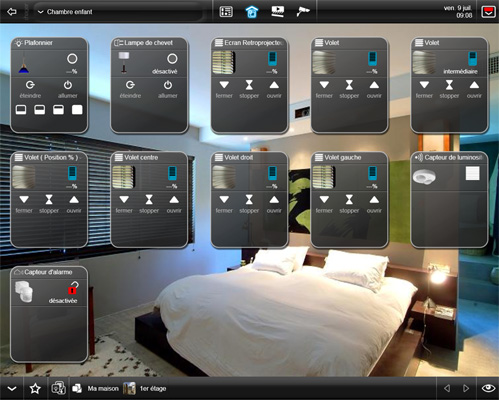This screenshot has width=499, height=400.
Task: Set Plafonnier to full brightness preset
Action: (x=77, y=110)
